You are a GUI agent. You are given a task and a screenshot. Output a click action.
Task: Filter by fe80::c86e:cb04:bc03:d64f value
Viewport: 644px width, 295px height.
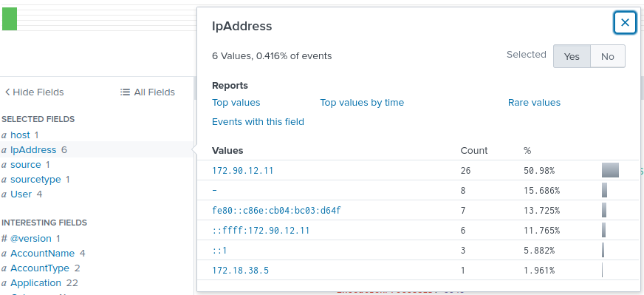tap(276, 211)
